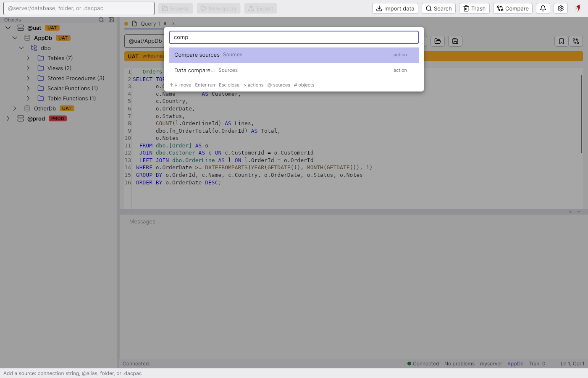Open the Stored Procedures (3) folder
588x378 pixels.
click(x=76, y=78)
